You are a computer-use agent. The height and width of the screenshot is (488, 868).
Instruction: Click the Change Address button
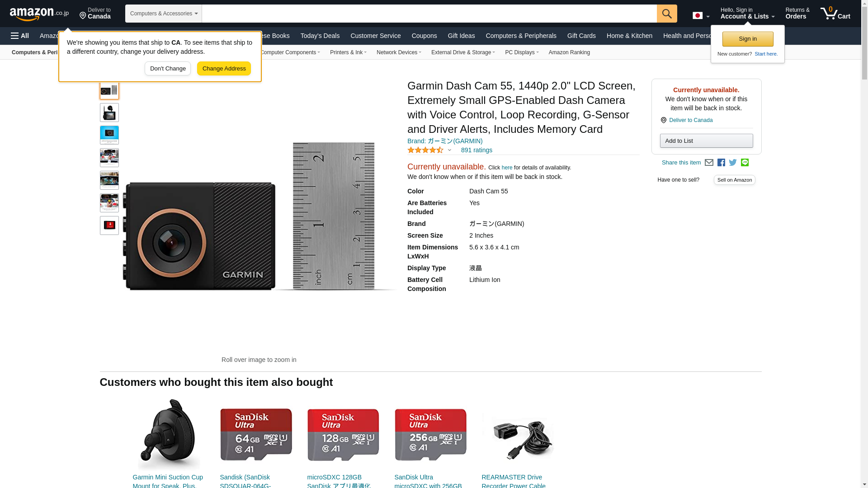pyautogui.click(x=224, y=69)
